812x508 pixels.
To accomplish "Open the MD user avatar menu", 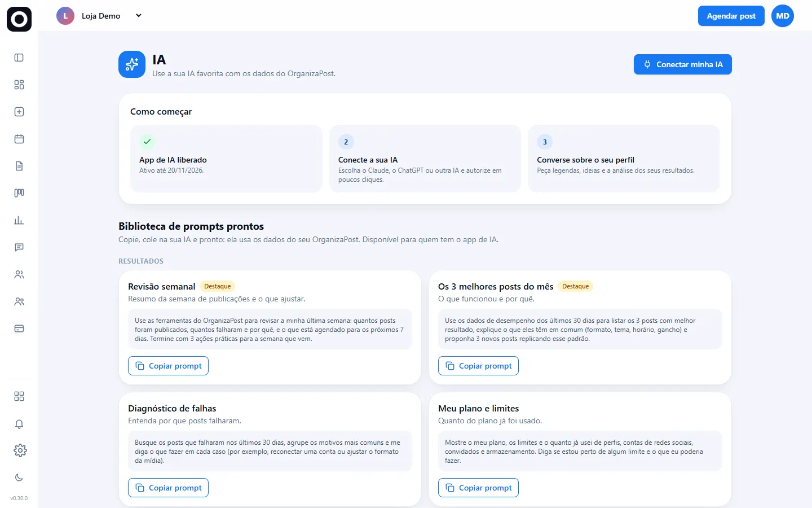I will tap(783, 16).
